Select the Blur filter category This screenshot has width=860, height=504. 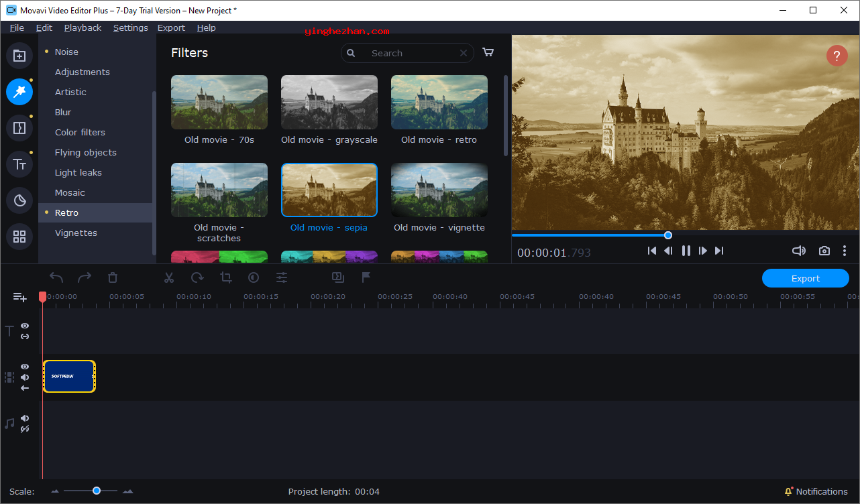(63, 112)
